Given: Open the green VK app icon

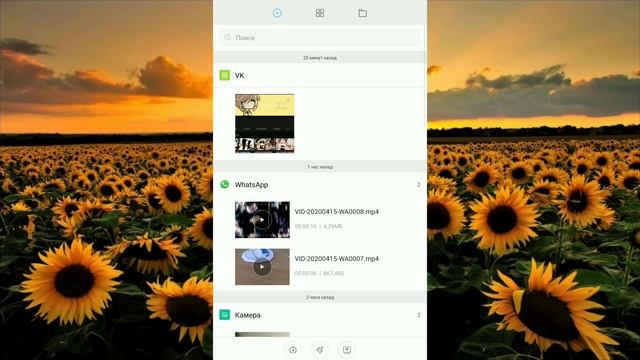Looking at the screenshot, I should pos(224,75).
